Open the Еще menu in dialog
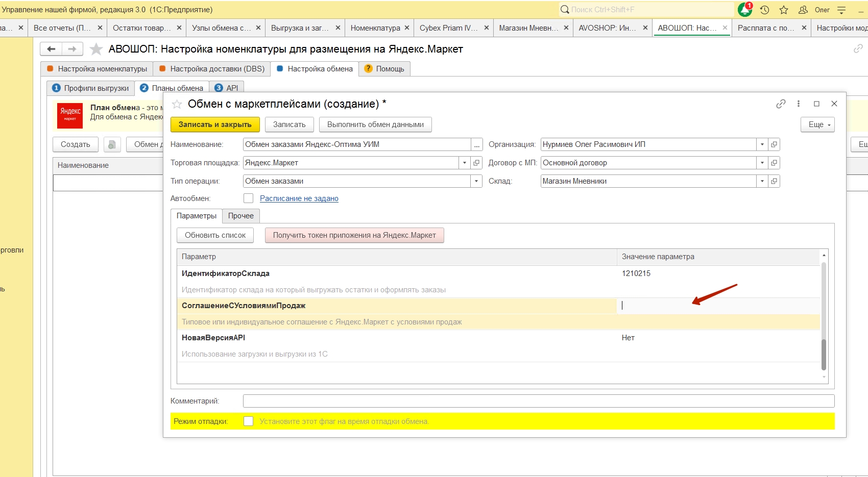The image size is (868, 477). pos(817,124)
